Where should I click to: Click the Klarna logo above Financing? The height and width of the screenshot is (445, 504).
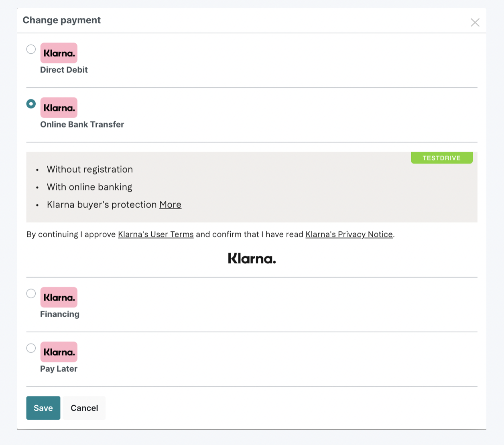click(x=59, y=297)
